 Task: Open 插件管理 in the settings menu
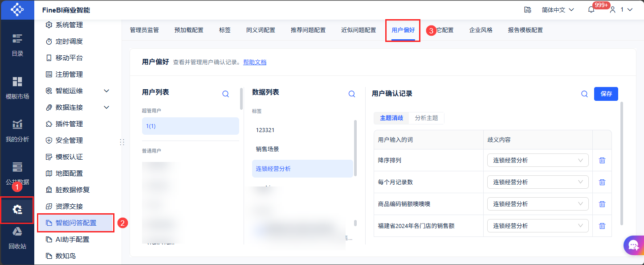69,124
